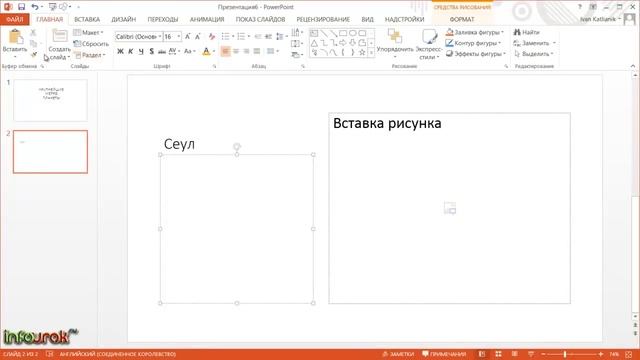Select the text box shape in gallery
Image resolution: width=640 pixels, height=360 pixels.
click(x=314, y=33)
